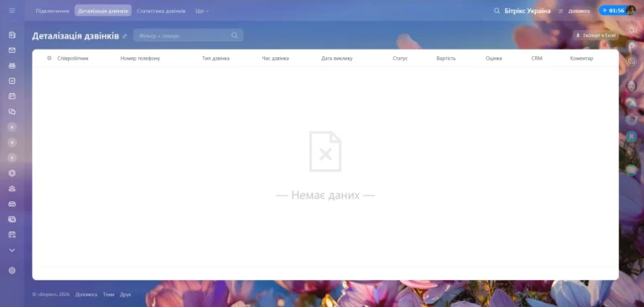Click the magnifier inside filter field

pyautogui.click(x=235, y=35)
